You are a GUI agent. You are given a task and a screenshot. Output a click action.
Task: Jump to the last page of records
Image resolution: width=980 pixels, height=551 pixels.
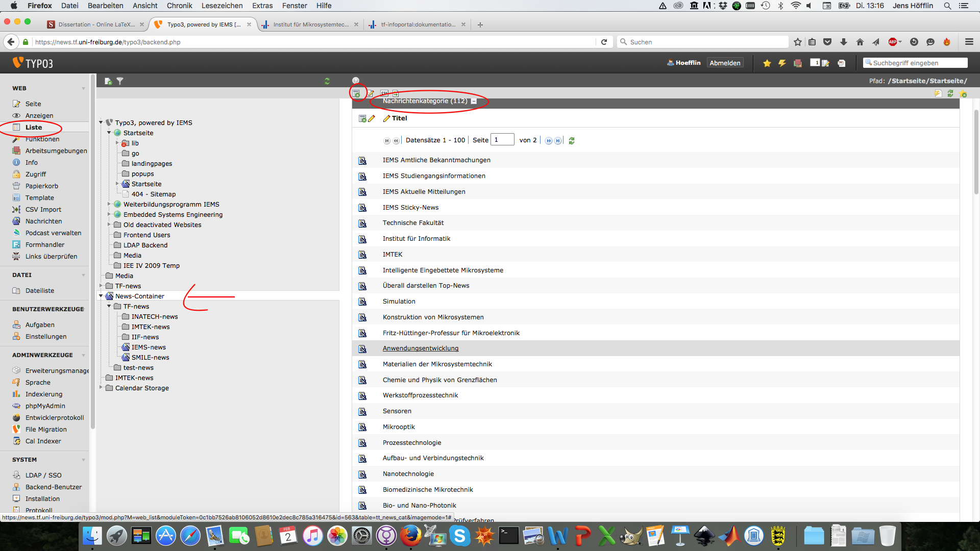(558, 141)
